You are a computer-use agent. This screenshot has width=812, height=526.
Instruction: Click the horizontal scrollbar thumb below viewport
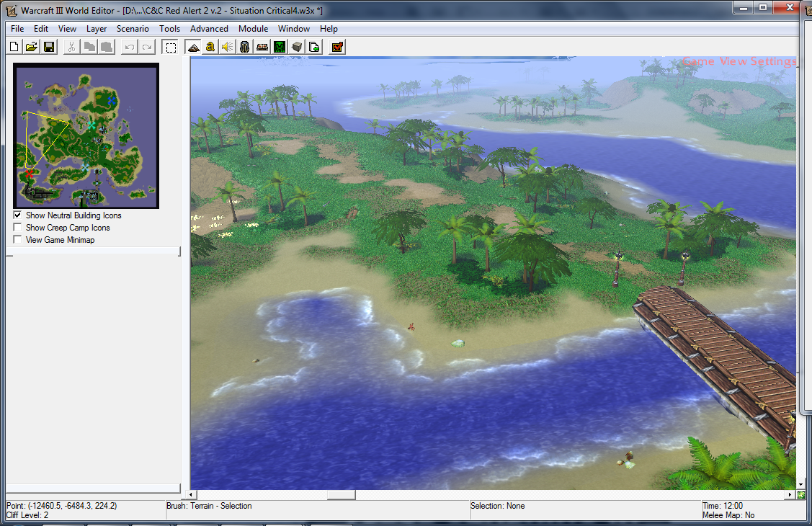pos(342,495)
